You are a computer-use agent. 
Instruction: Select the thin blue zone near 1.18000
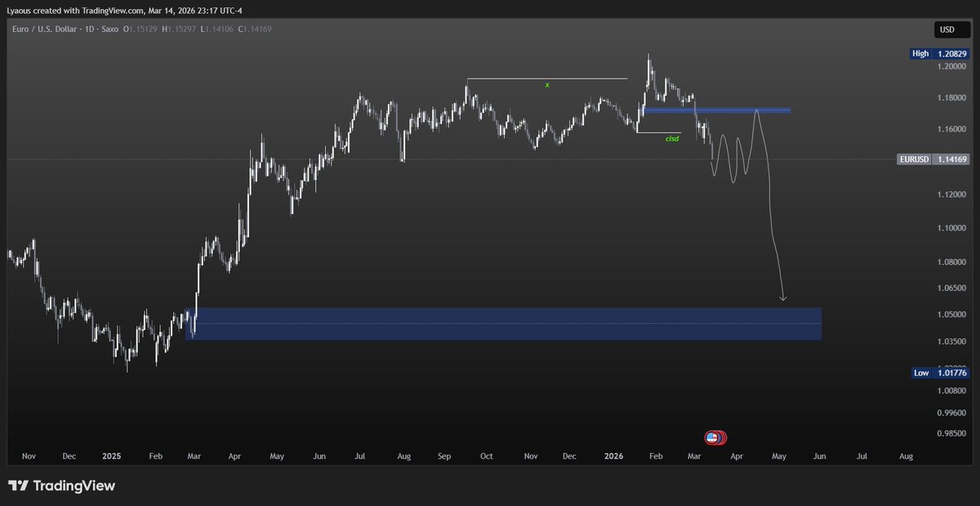coord(716,110)
